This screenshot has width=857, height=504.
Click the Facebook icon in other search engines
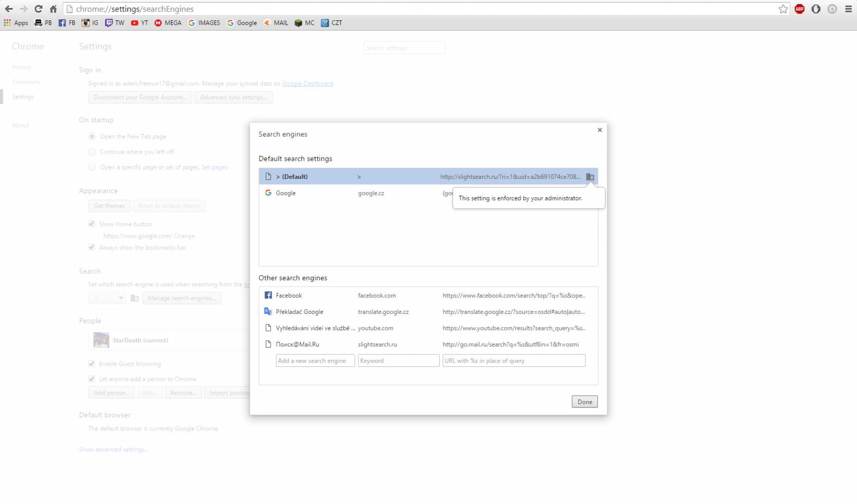(x=268, y=295)
